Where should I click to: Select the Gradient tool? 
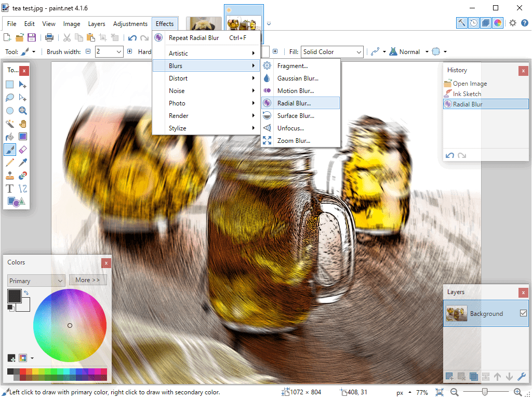click(23, 137)
